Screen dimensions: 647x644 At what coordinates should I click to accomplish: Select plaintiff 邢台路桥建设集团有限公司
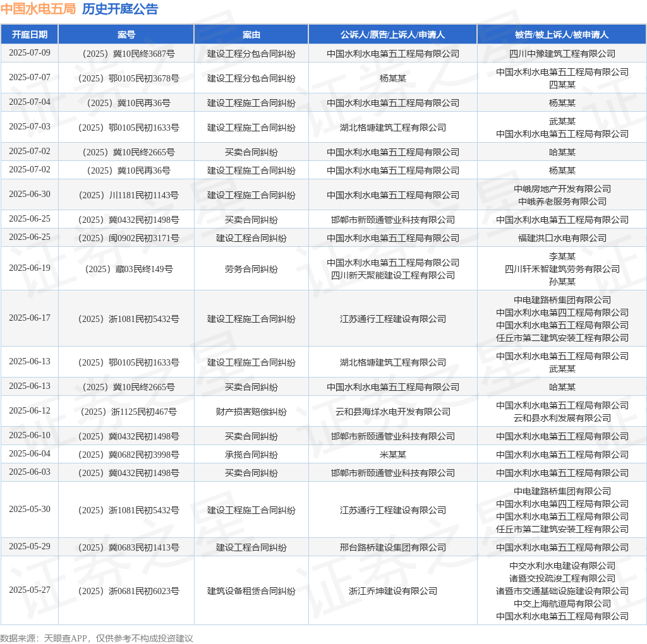click(x=392, y=547)
